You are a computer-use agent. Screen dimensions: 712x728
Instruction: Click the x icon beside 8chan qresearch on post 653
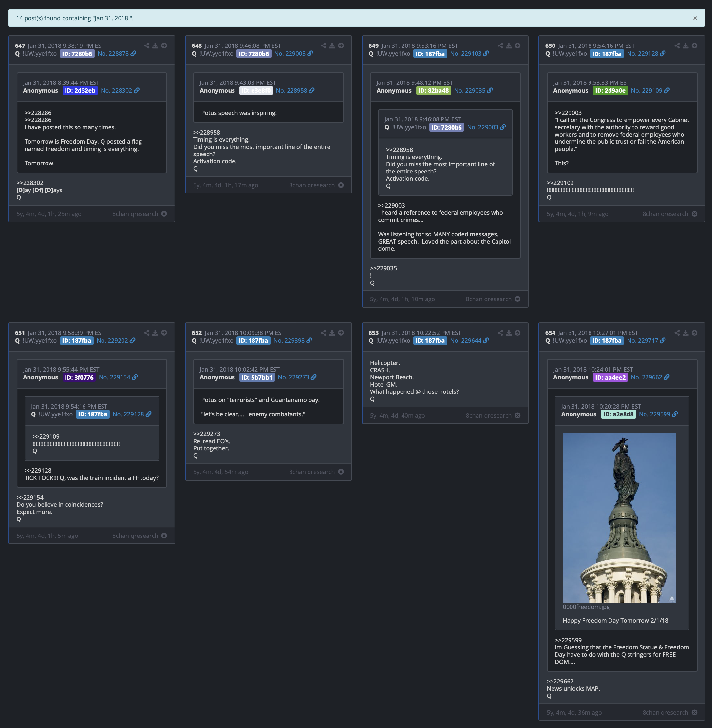click(x=517, y=415)
